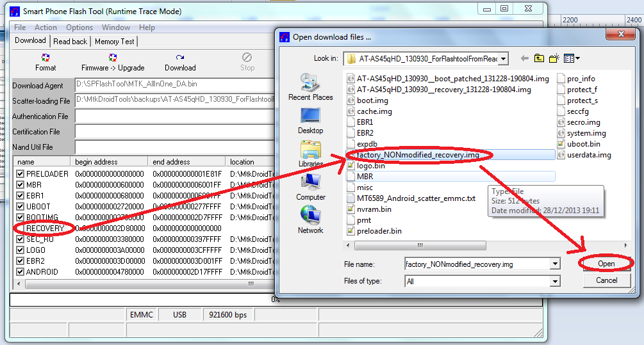Click the Authentication File field
Image resolution: width=644 pixels, height=345 pixels.
click(x=175, y=116)
